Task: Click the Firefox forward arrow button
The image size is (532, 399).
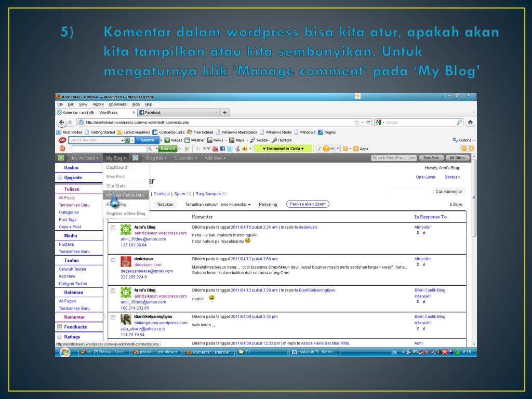Action: click(70, 123)
